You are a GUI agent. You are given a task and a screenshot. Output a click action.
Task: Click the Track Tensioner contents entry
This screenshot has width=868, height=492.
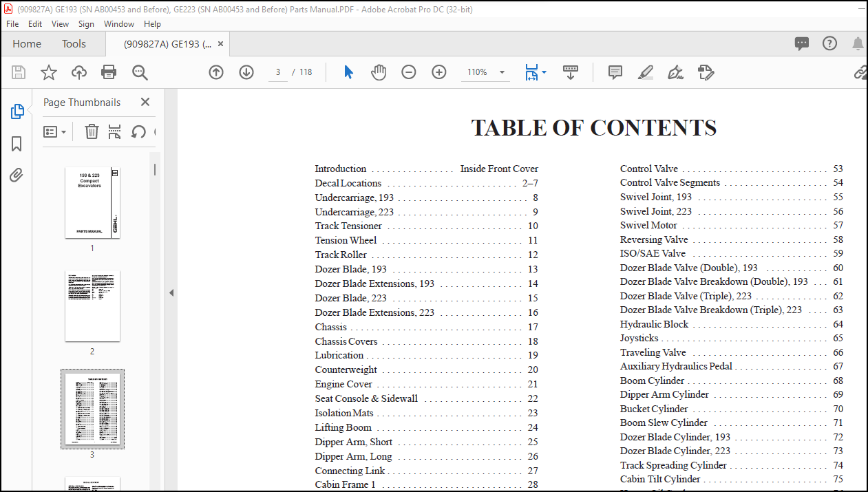pos(427,226)
